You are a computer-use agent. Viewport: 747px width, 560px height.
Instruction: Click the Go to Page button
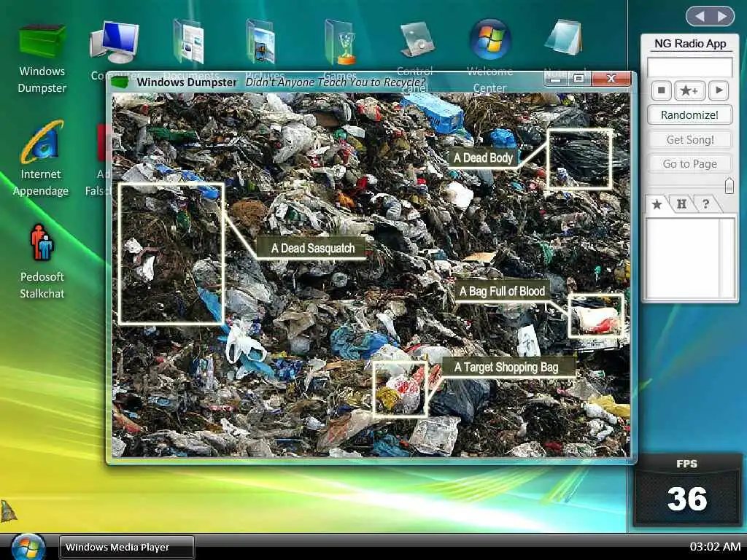click(x=689, y=164)
